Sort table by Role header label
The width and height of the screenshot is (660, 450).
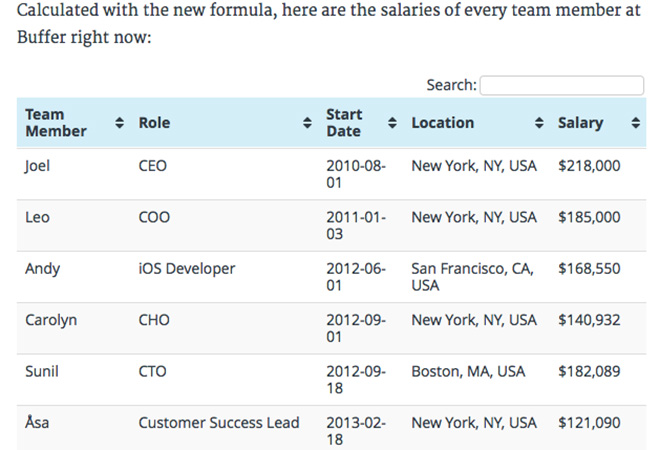pos(154,123)
